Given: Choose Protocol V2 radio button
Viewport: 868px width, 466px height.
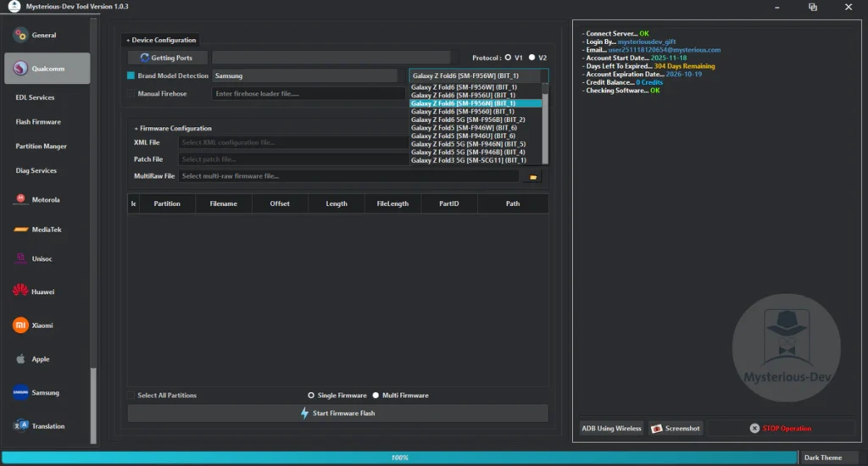Looking at the screenshot, I should point(532,58).
